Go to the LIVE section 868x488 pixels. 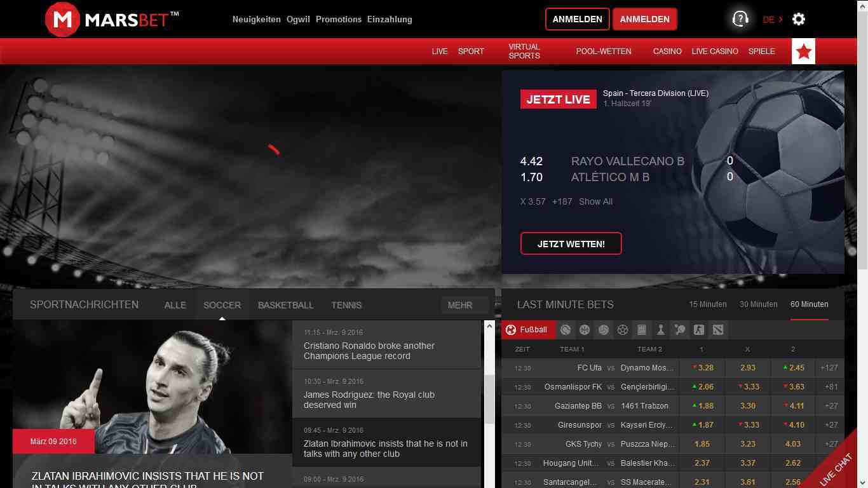click(x=440, y=51)
